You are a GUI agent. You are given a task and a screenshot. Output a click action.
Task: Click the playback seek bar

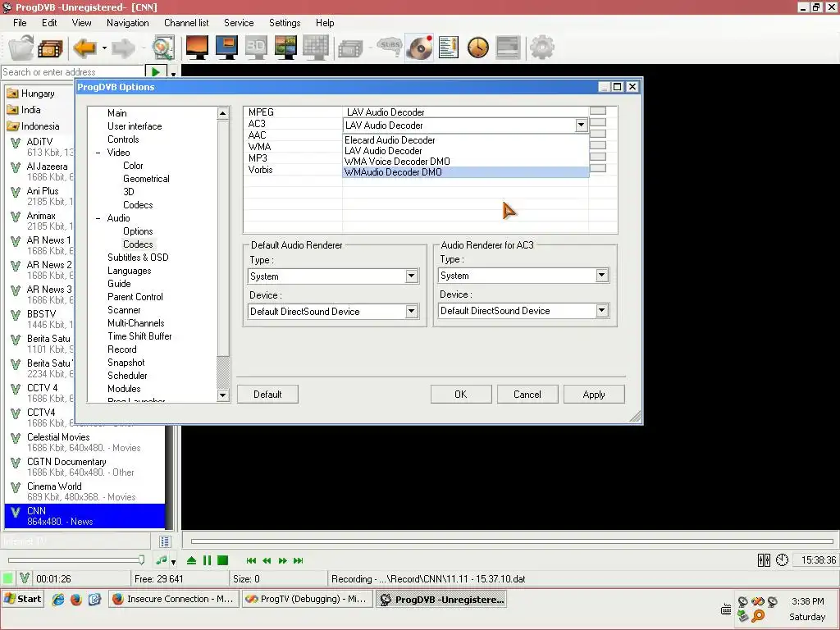tap(512, 541)
